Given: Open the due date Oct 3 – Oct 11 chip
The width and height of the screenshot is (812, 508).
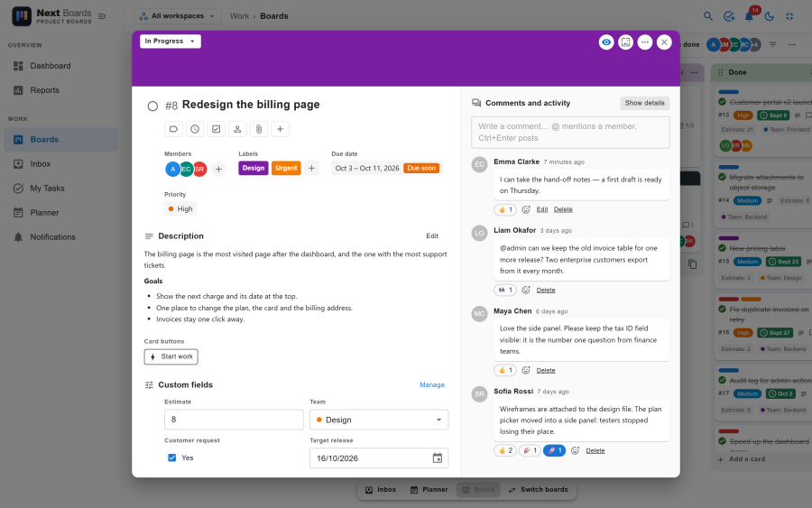Looking at the screenshot, I should point(387,169).
